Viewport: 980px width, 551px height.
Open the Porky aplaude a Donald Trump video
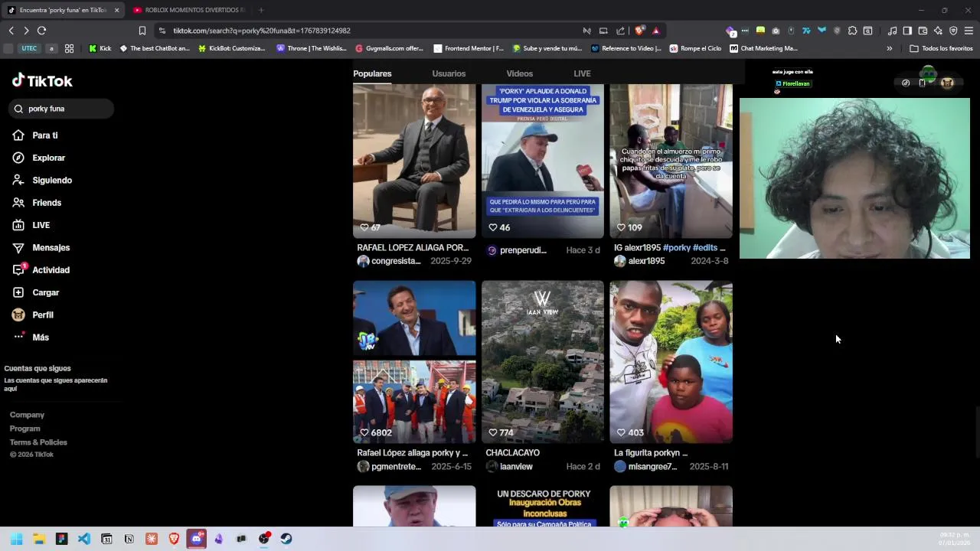click(x=543, y=161)
